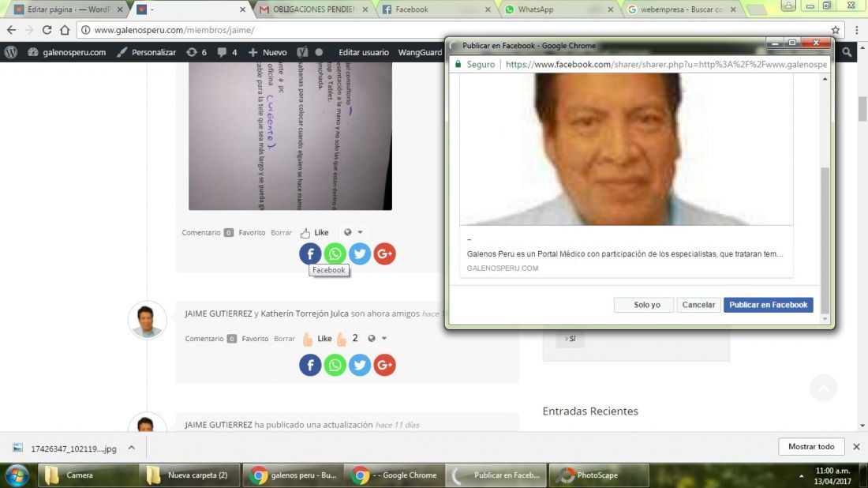Open PhotoScape from the taskbar

(598, 475)
